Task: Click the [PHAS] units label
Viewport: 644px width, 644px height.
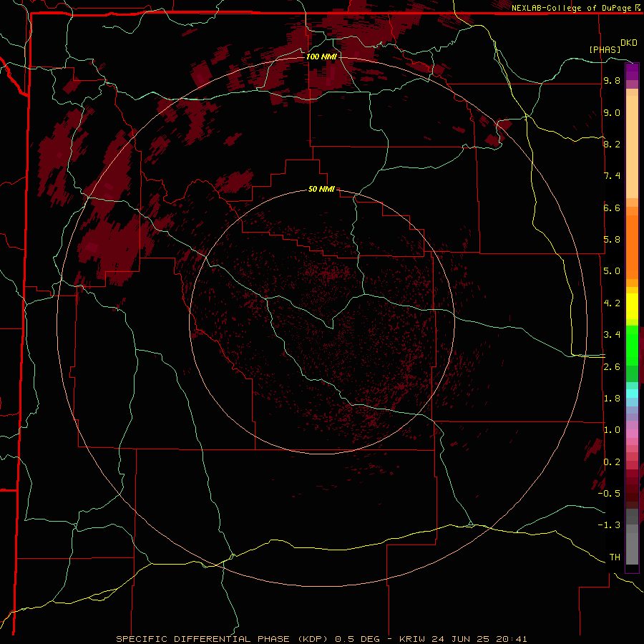Action: [x=605, y=49]
